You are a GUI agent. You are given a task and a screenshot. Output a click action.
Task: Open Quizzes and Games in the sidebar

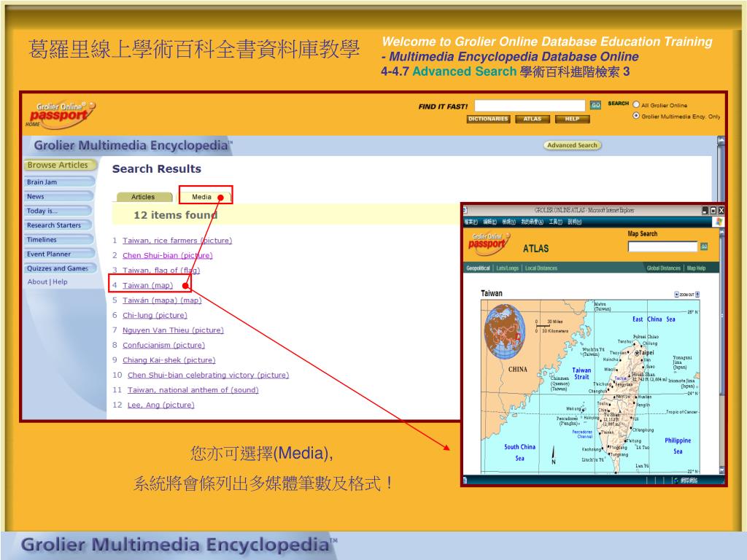[60, 268]
